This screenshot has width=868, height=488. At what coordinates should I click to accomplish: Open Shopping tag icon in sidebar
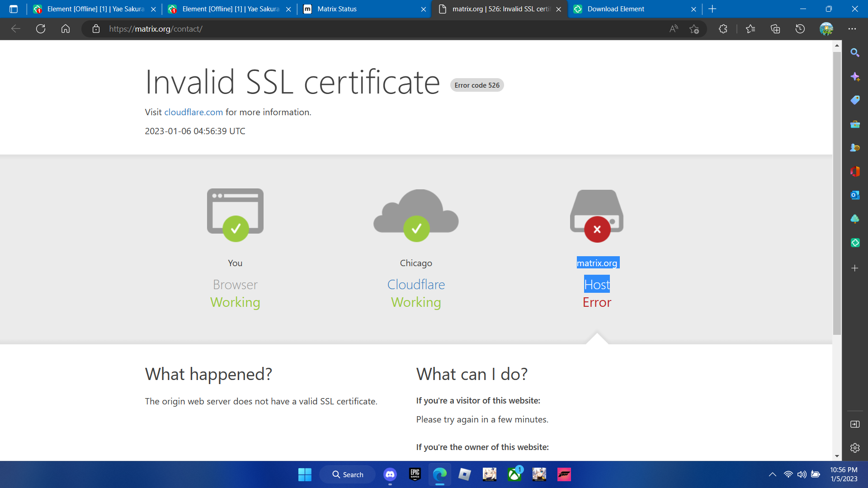[854, 100]
